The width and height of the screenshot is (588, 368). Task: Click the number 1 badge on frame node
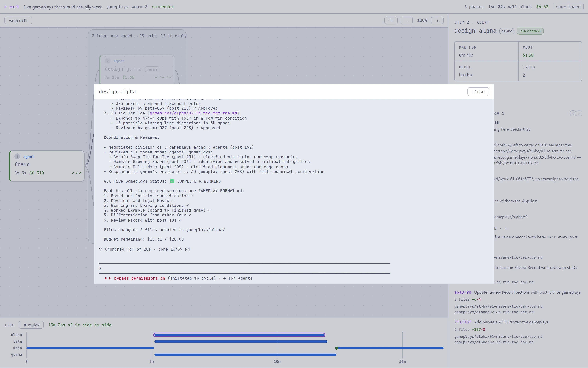click(17, 157)
